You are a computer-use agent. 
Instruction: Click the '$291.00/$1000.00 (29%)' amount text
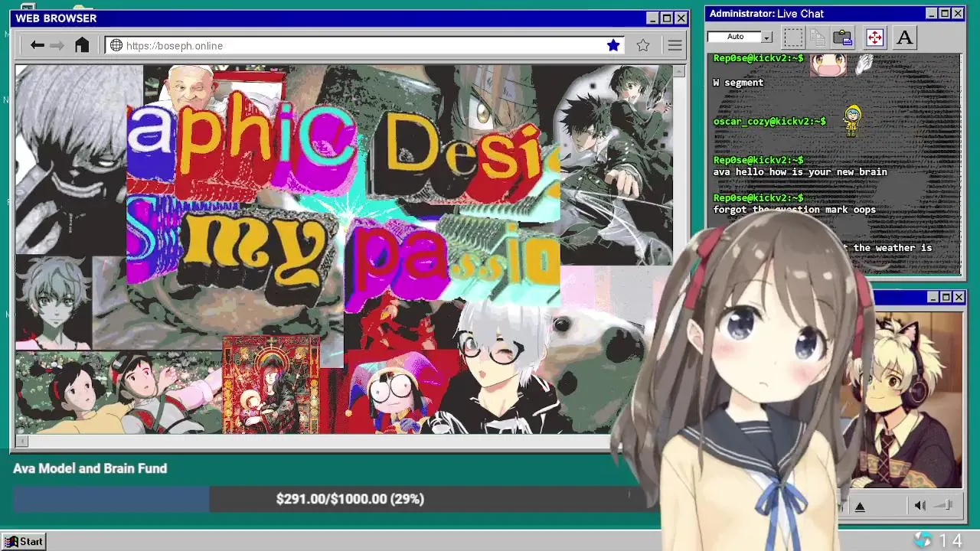point(350,499)
